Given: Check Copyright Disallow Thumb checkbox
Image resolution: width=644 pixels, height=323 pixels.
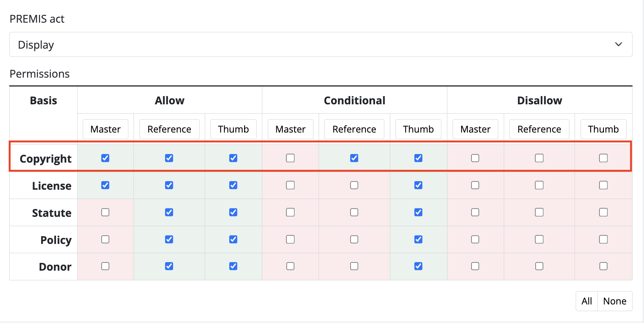Looking at the screenshot, I should pos(604,158).
